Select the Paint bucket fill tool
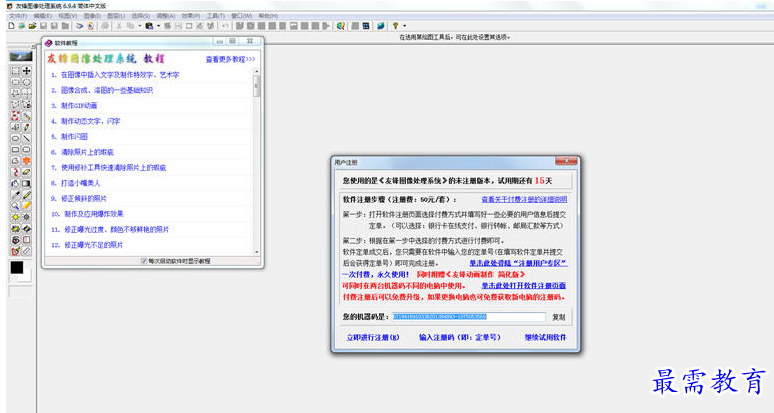This screenshot has width=774, height=413. [x=15, y=184]
